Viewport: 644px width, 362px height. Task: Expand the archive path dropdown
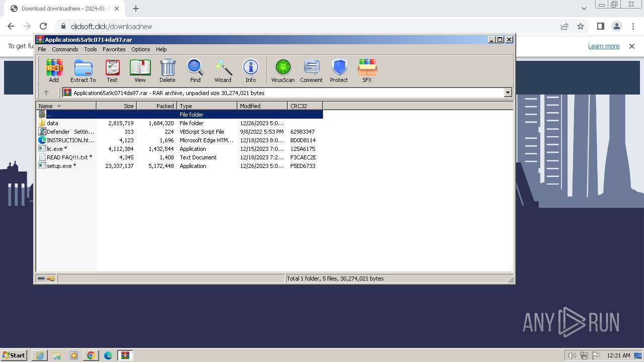pyautogui.click(x=508, y=93)
